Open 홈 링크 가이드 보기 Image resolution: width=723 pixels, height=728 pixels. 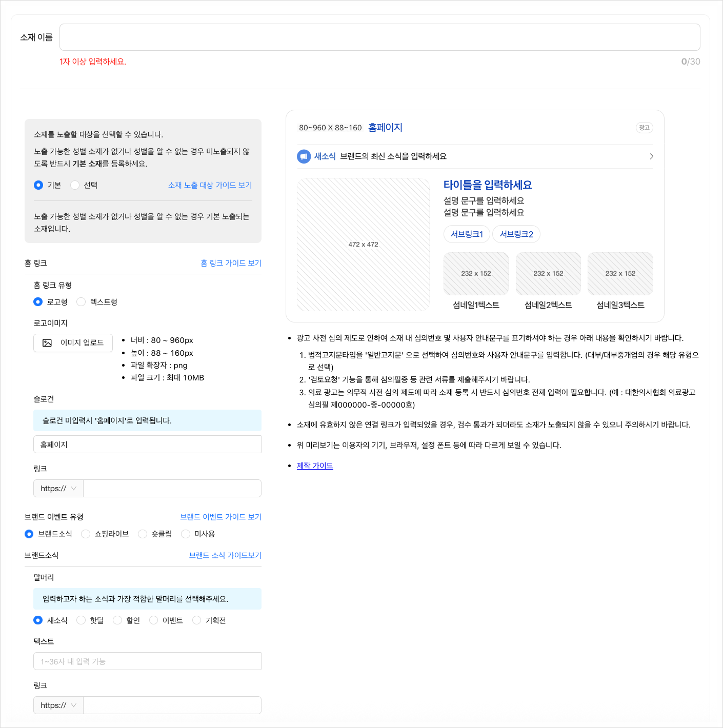click(x=231, y=263)
